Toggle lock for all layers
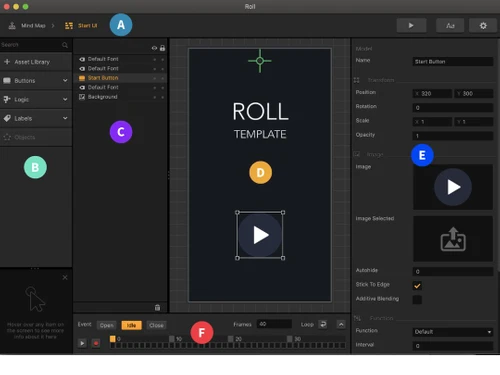This screenshot has height=375, width=500. [162, 48]
